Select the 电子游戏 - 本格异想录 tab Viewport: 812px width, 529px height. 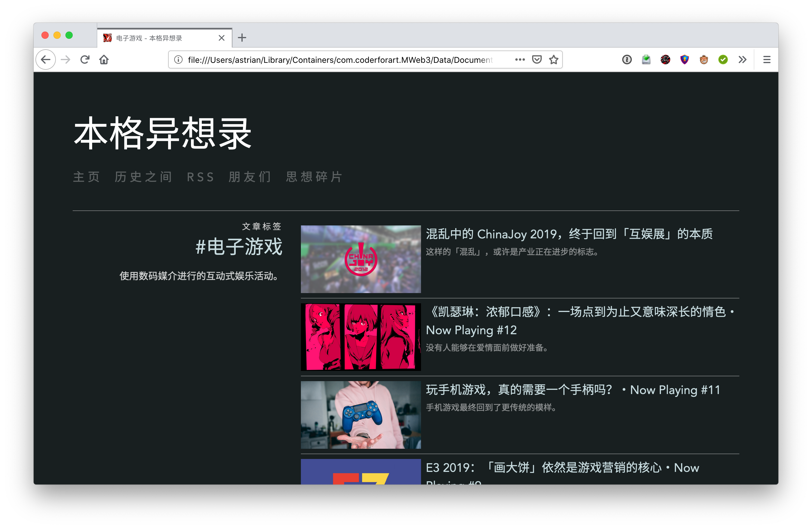165,38
